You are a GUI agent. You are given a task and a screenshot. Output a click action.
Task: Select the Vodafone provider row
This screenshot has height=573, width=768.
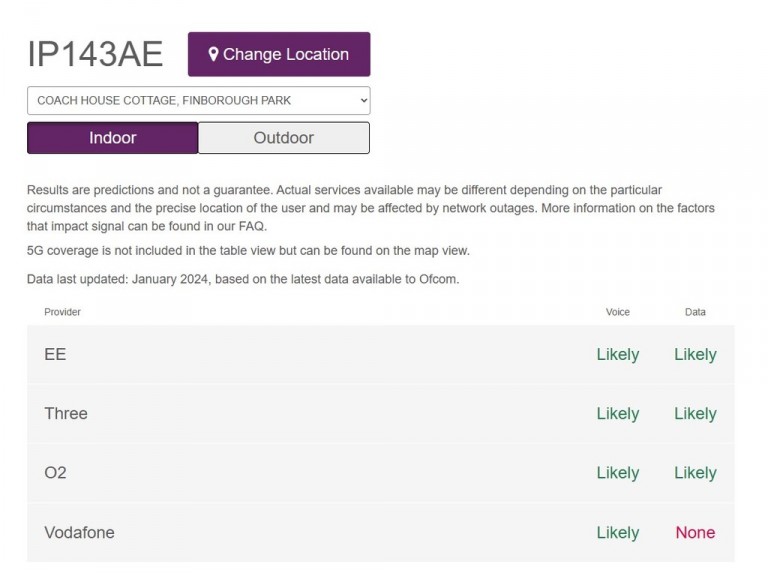click(x=381, y=532)
